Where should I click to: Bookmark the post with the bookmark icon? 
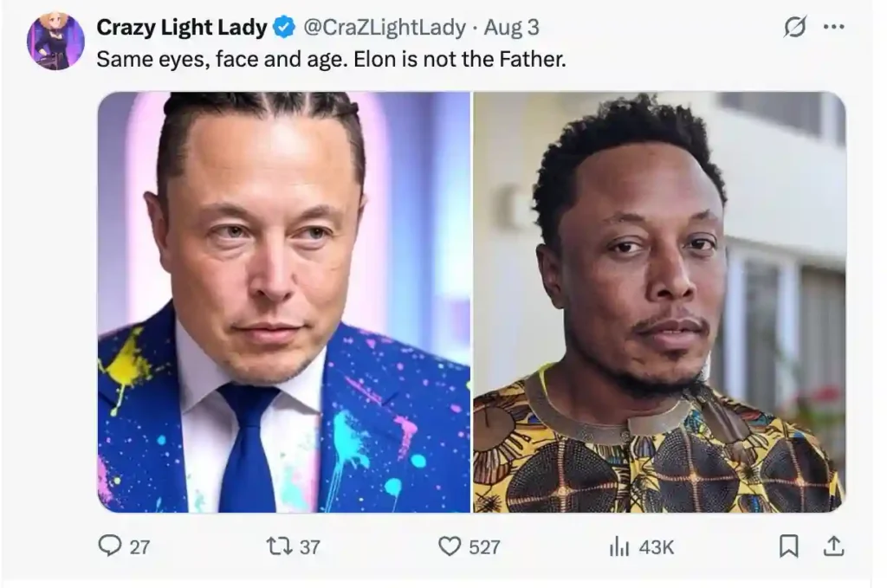point(788,546)
